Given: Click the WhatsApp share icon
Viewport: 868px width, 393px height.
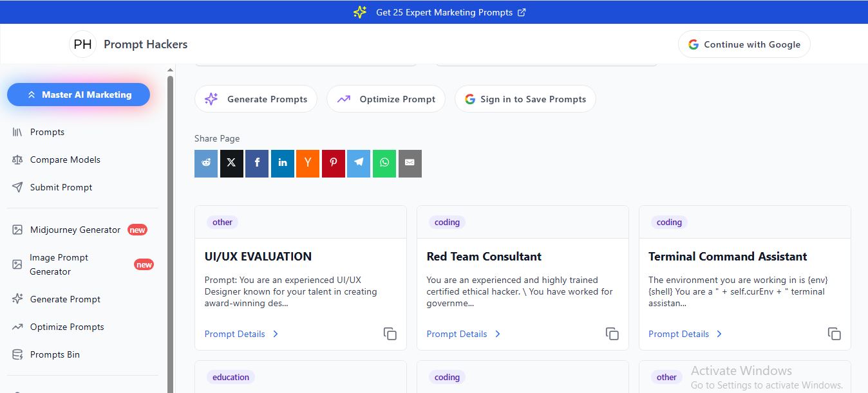Looking at the screenshot, I should 384,163.
